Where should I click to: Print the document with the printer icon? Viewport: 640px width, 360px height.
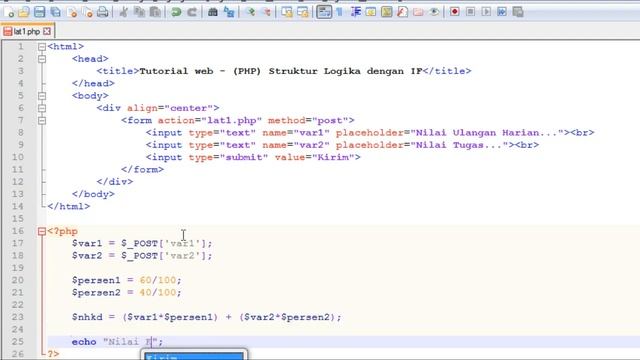[103, 12]
